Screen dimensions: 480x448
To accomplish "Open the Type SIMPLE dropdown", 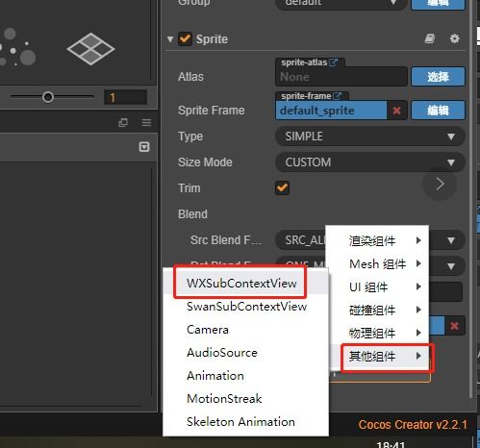I will coord(370,137).
